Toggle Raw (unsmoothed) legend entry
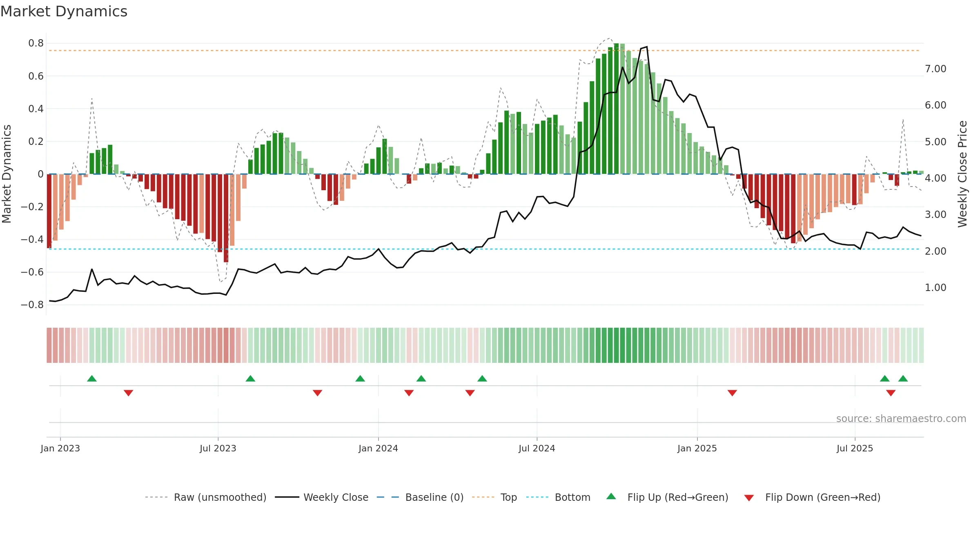 (205, 497)
